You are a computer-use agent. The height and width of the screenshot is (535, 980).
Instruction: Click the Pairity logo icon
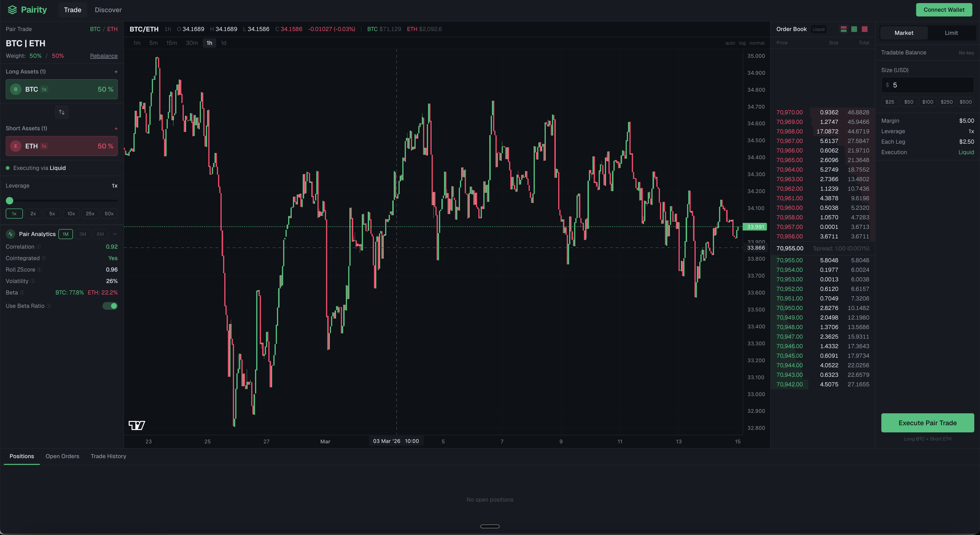(12, 10)
